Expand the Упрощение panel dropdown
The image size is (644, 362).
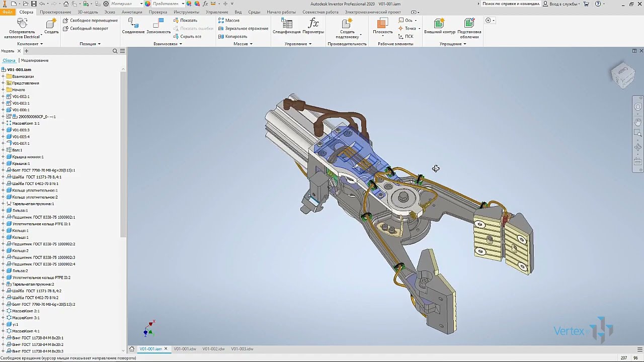pos(453,44)
